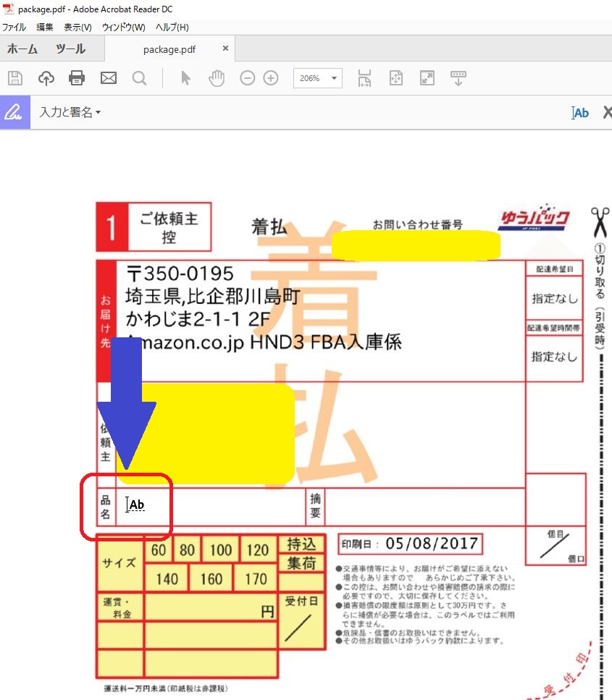Image resolution: width=612 pixels, height=700 pixels.
Task: Click the ご依頼主 控 header box
Action: pyautogui.click(x=169, y=227)
